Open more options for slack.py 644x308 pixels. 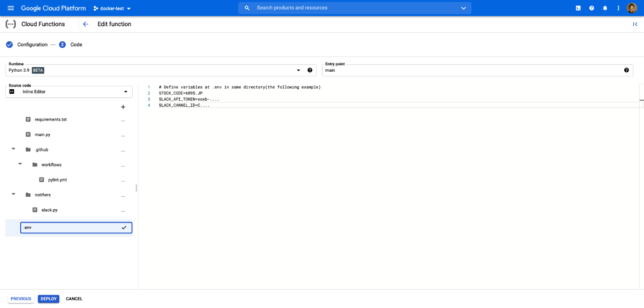[x=123, y=210]
